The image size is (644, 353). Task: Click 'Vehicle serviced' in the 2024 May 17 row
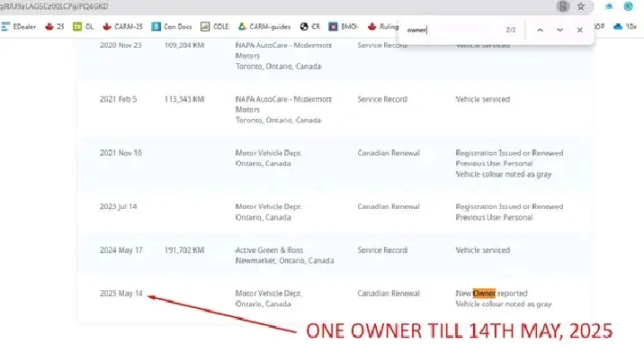(x=483, y=250)
